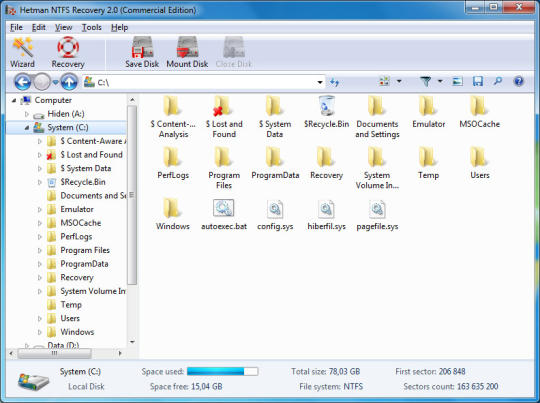Image resolution: width=540 pixels, height=403 pixels.
Task: Click the view mode icon
Action: coord(384,82)
